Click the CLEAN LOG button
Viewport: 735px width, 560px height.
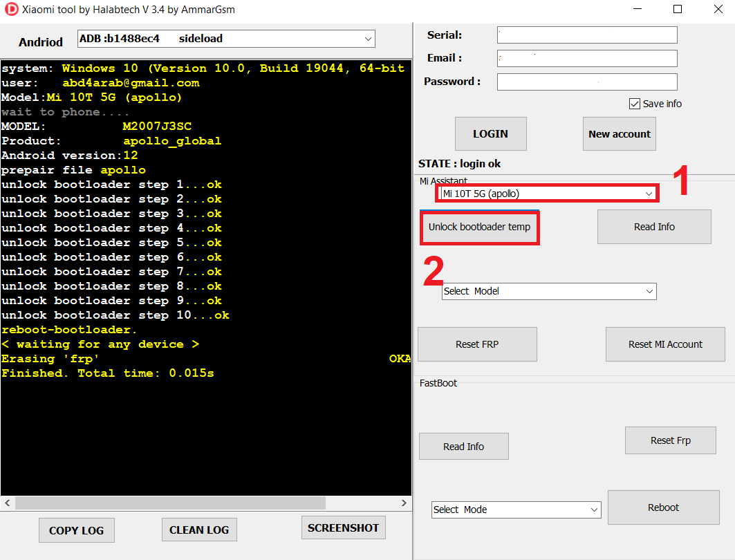pos(199,530)
